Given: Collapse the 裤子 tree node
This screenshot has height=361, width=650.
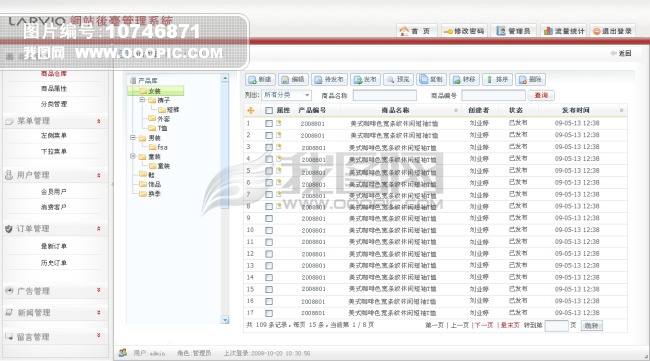Looking at the screenshot, I should [142, 100].
